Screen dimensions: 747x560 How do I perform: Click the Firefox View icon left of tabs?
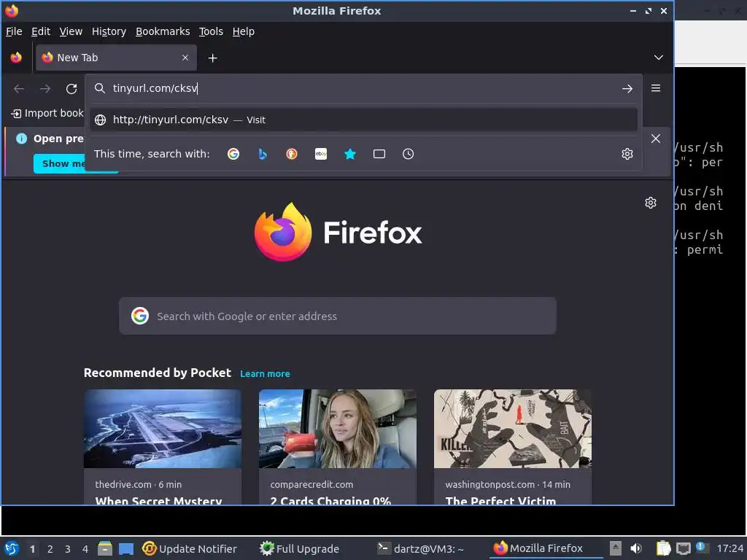(x=16, y=58)
